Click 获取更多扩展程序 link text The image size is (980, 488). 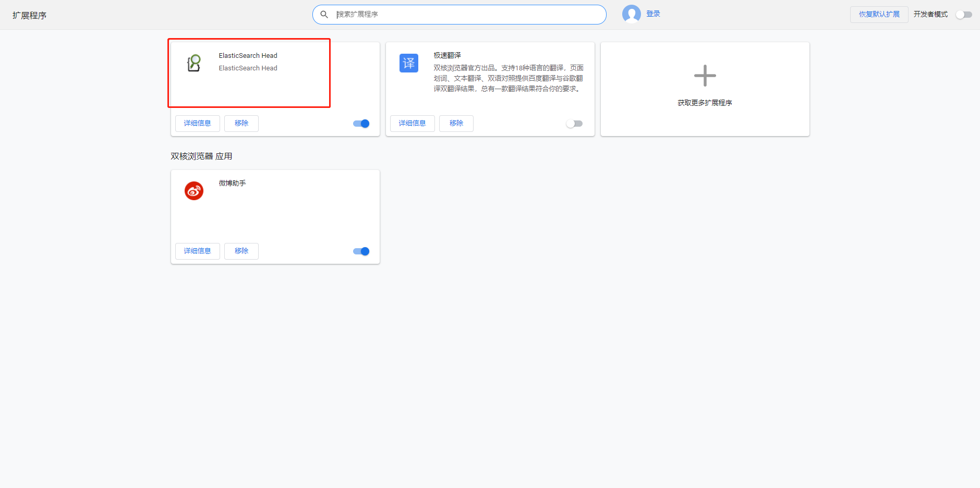pos(705,103)
